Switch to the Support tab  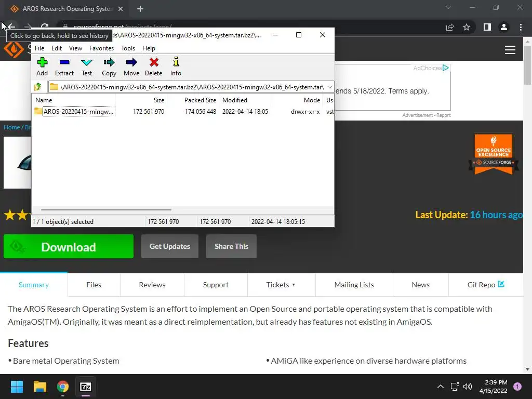coord(216,285)
